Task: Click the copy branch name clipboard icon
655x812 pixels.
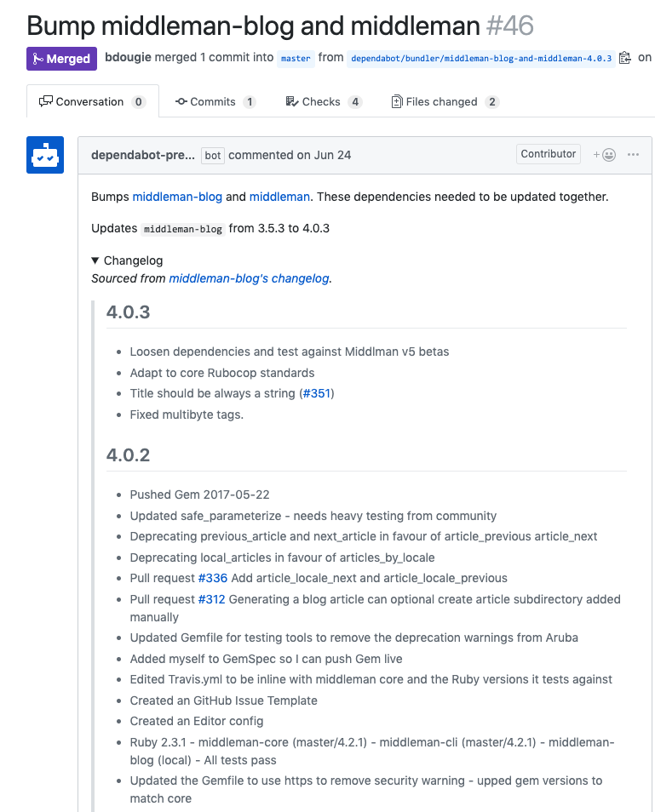Action: (x=625, y=58)
